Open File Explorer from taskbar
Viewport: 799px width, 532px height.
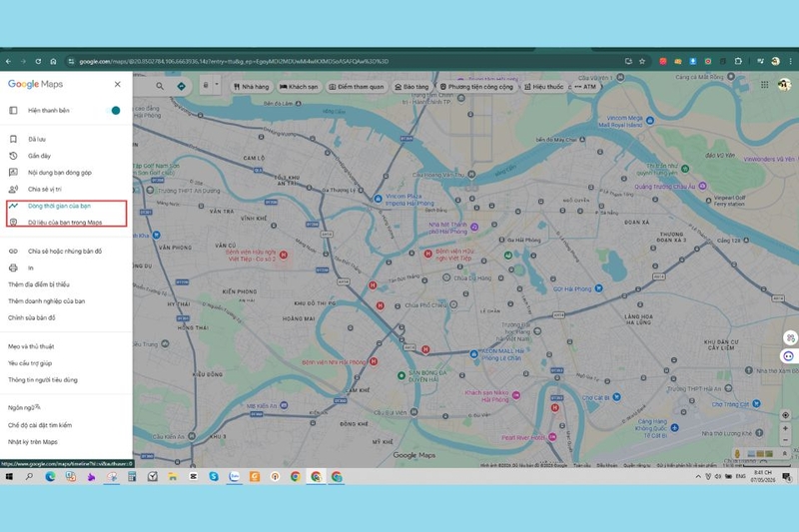point(173,476)
